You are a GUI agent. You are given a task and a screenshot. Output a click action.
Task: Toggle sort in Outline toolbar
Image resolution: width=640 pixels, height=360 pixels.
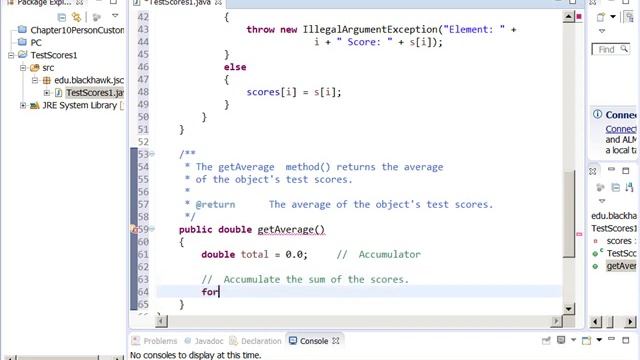tap(629, 187)
